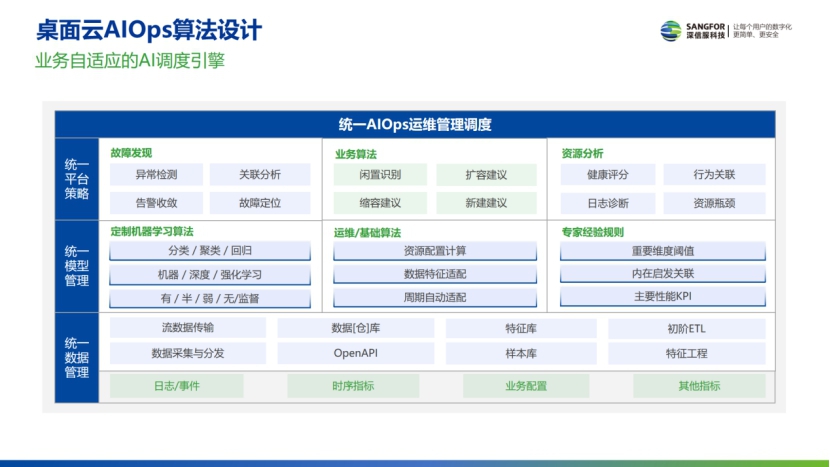
Task: Select the 初阶ETL box
Action: tap(686, 328)
